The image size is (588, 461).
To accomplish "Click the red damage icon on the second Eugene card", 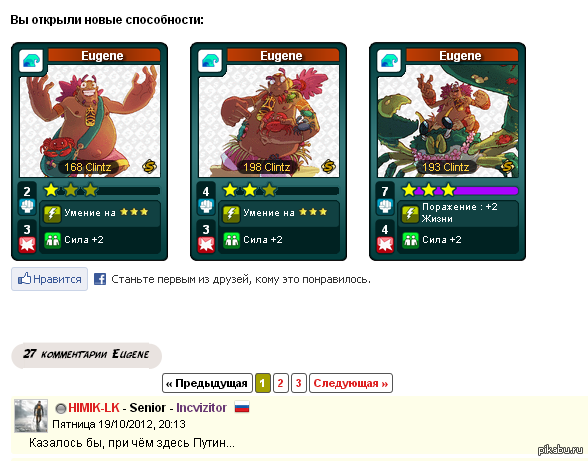I will point(206,245).
